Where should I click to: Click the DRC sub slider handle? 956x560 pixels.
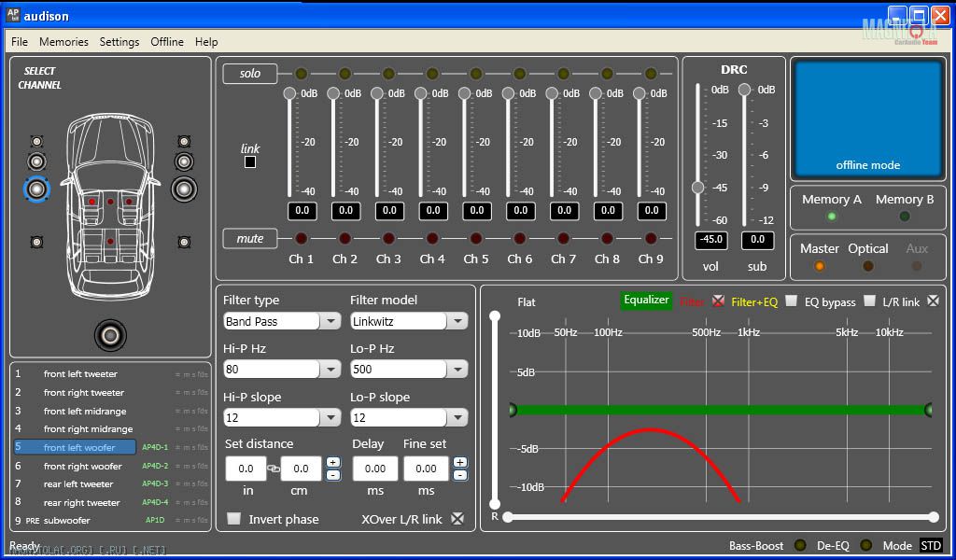[744, 91]
